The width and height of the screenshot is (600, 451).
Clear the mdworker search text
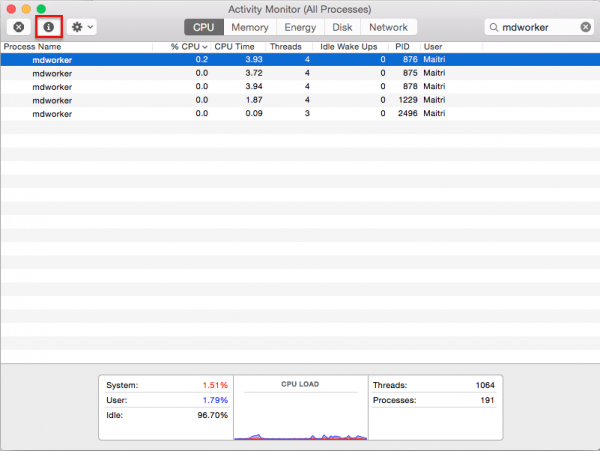(586, 27)
